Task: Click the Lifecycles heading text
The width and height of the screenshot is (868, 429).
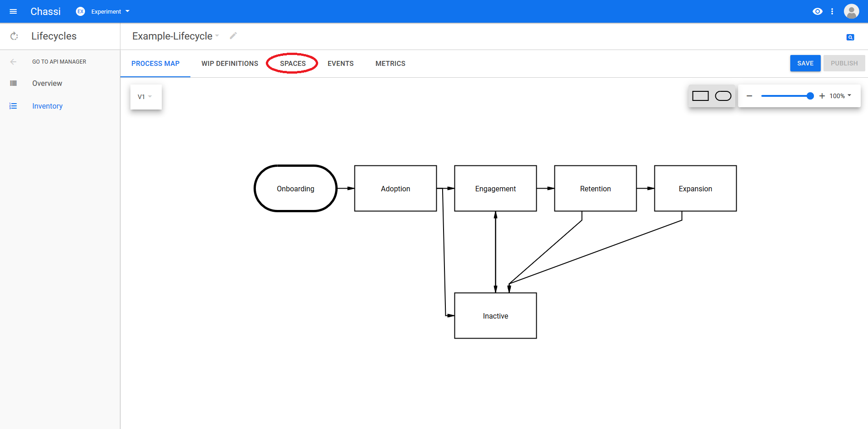Action: pyautogui.click(x=54, y=36)
